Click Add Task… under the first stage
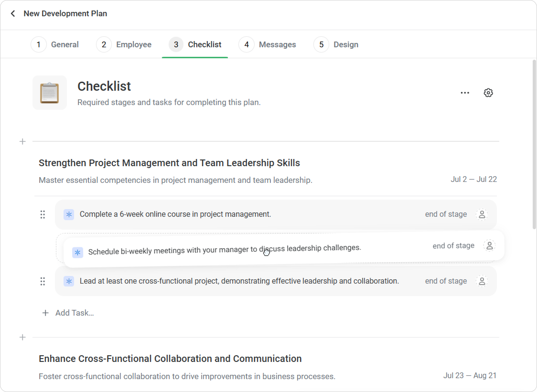Screen dimensions: 537x392 [x=68, y=313]
